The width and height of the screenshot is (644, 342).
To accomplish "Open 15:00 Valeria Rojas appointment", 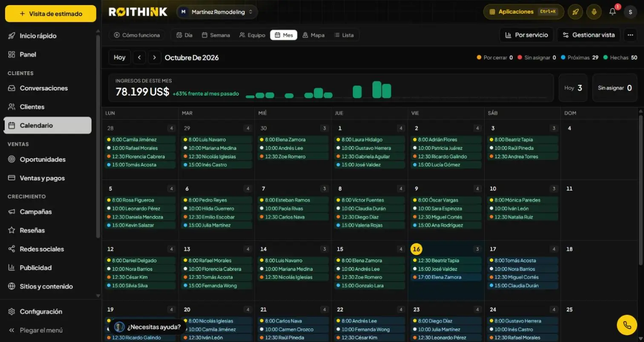I will pos(370,225).
